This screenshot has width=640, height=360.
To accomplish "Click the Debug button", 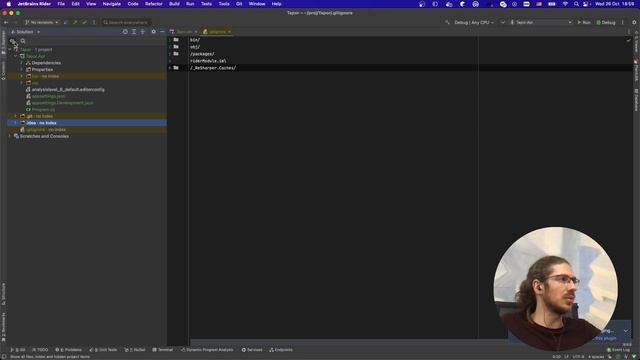I will [606, 22].
